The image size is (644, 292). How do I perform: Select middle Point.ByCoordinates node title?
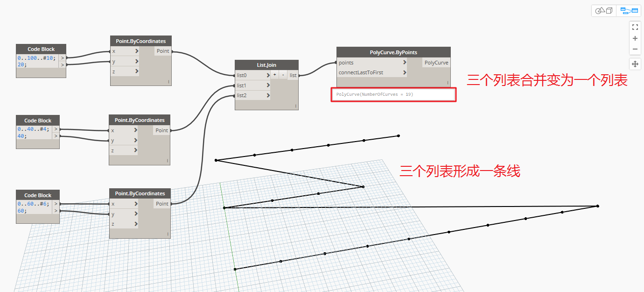[140, 120]
